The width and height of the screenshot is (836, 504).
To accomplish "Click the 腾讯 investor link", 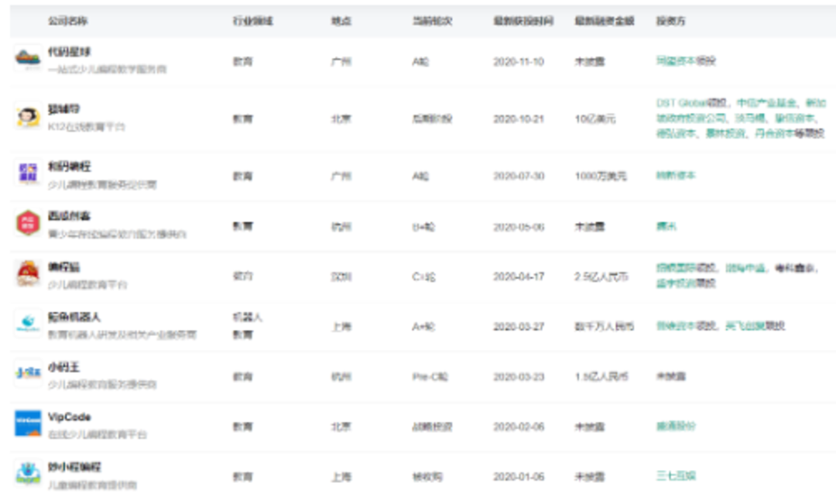I will 666,226.
